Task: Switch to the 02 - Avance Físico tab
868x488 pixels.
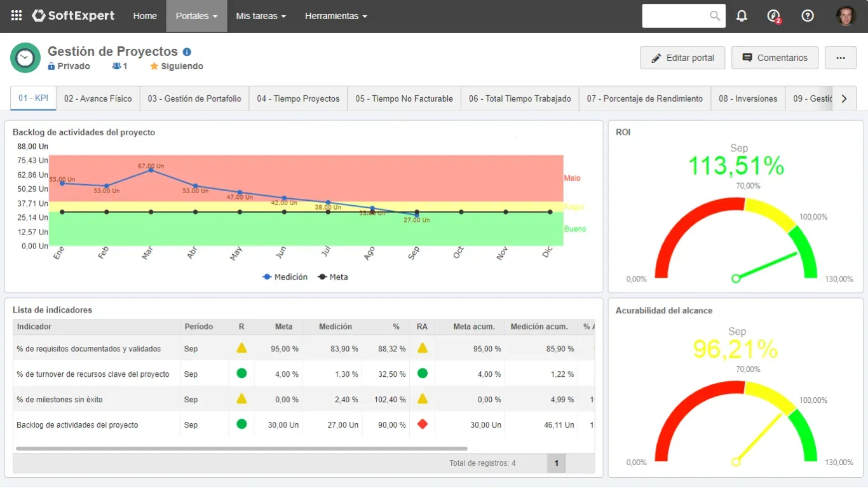Action: click(x=98, y=98)
